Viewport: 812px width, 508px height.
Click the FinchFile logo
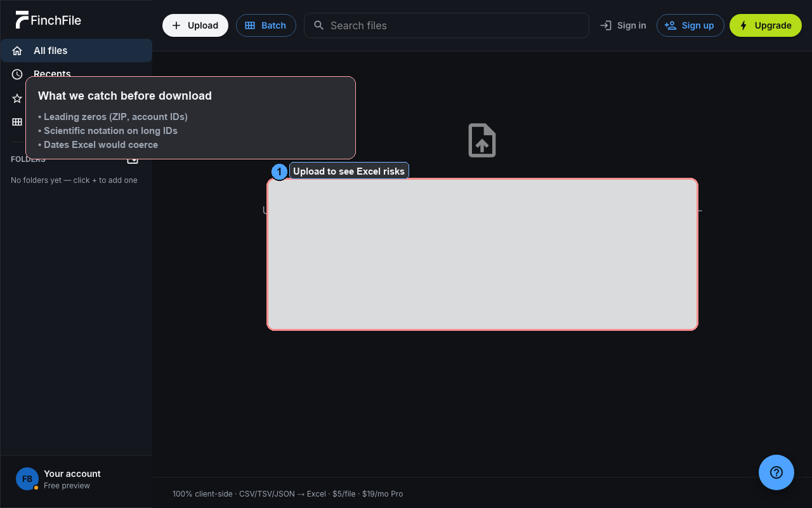pos(49,20)
